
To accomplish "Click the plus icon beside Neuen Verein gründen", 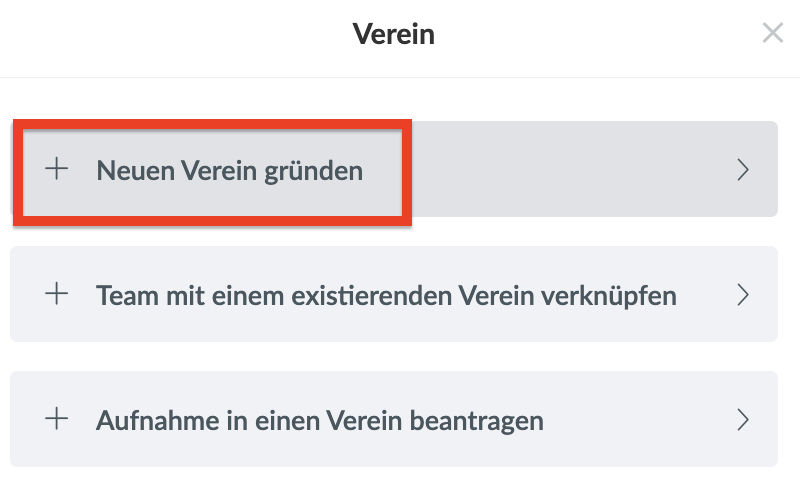I will (x=57, y=170).
